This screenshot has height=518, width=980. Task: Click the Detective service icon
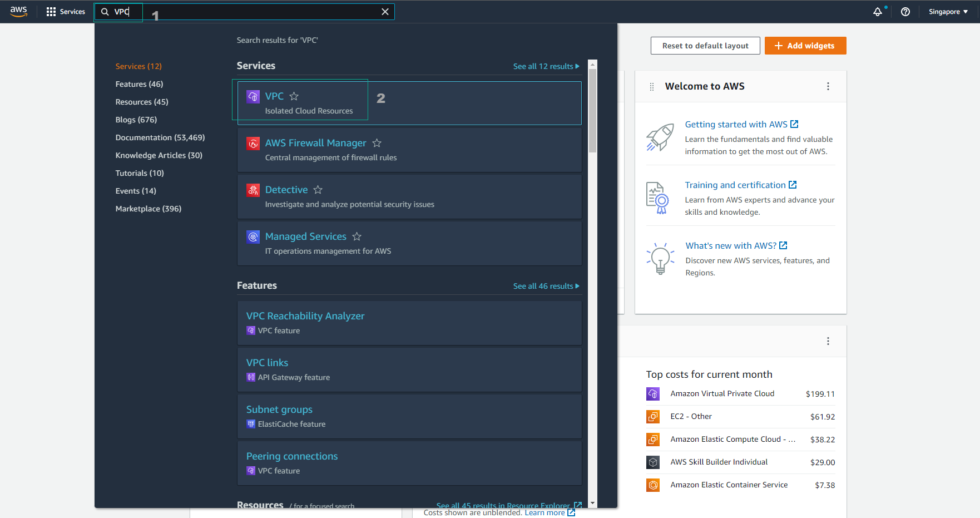253,190
